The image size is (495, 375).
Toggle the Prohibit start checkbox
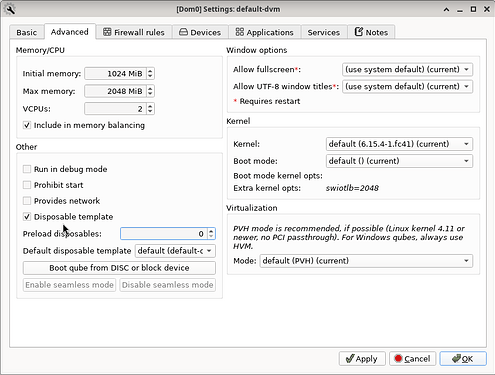[x=27, y=185]
